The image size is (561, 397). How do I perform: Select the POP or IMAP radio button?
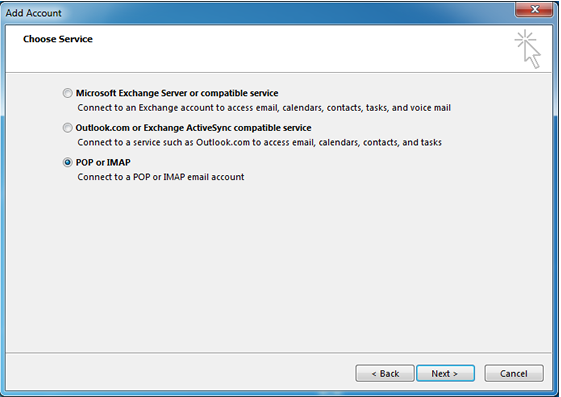(x=67, y=162)
